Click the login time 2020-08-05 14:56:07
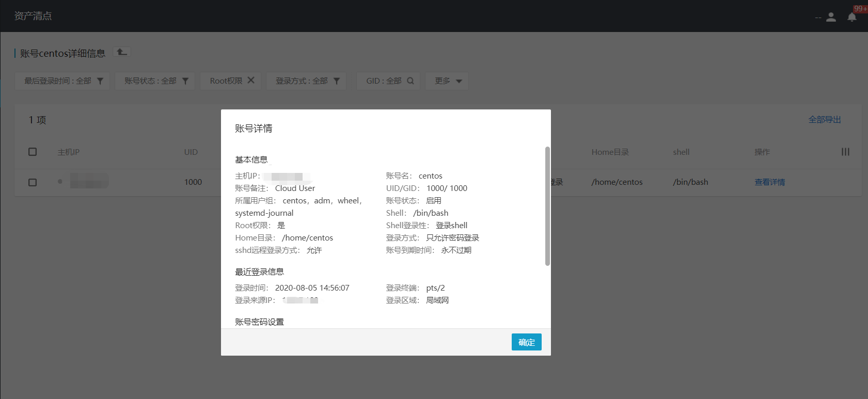 point(312,288)
